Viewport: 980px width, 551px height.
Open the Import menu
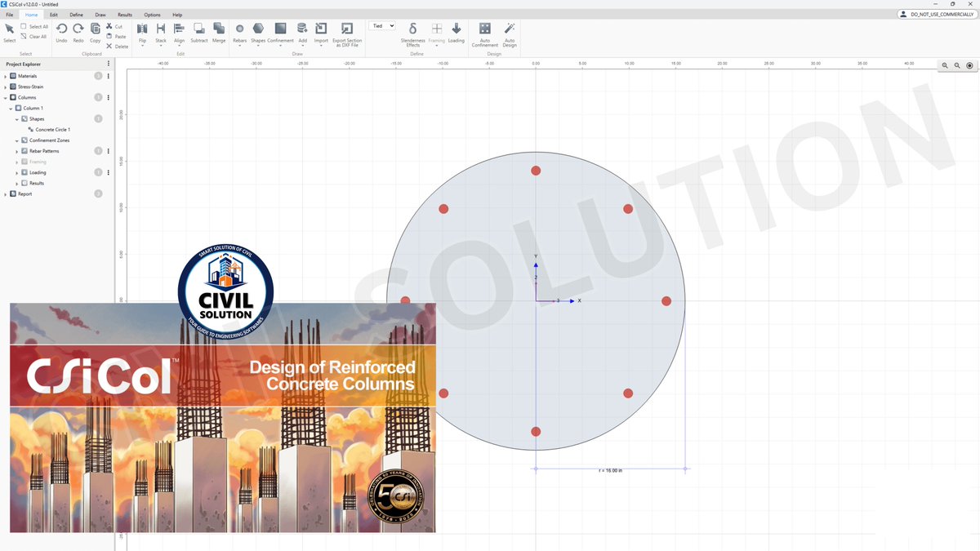click(321, 33)
